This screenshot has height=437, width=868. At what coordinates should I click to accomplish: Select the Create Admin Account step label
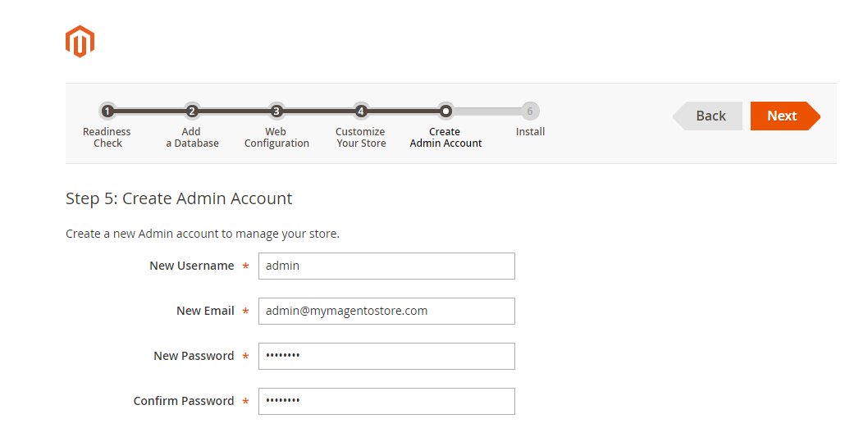445,137
